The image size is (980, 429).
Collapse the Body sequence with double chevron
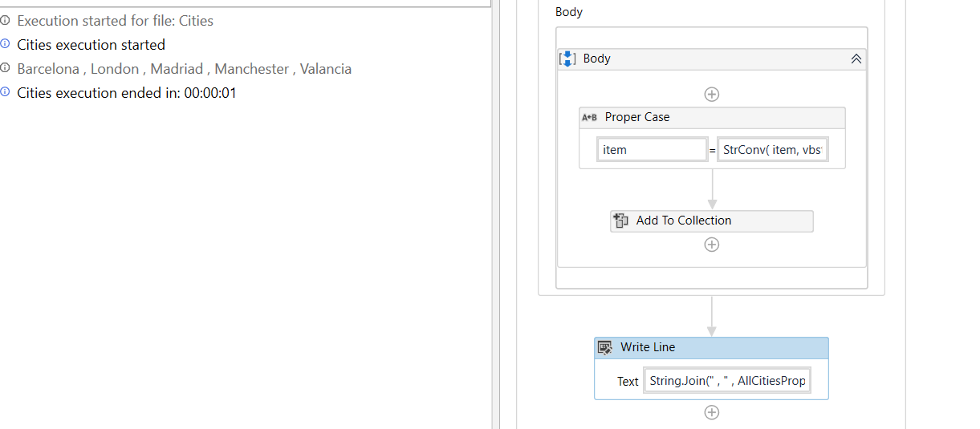coord(856,59)
